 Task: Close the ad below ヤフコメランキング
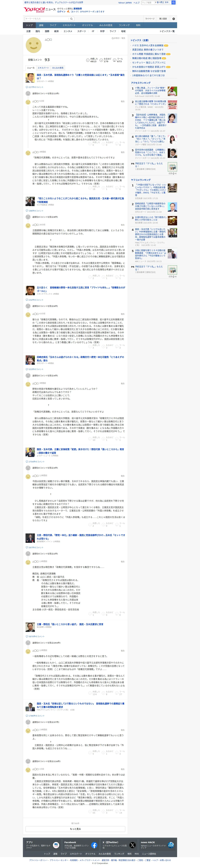175,277
